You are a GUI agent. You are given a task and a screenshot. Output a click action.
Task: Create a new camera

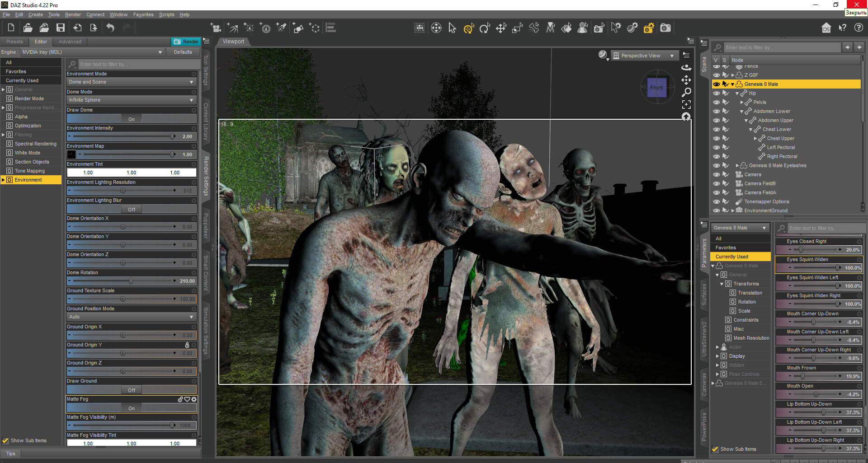point(216,28)
